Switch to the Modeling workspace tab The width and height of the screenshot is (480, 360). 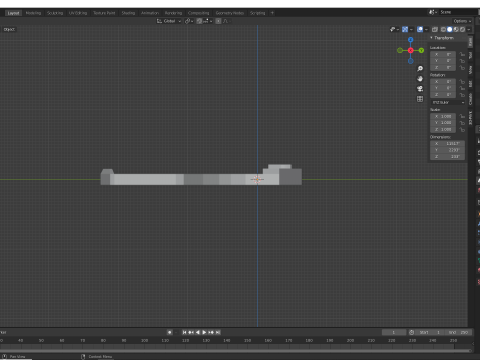point(33,13)
